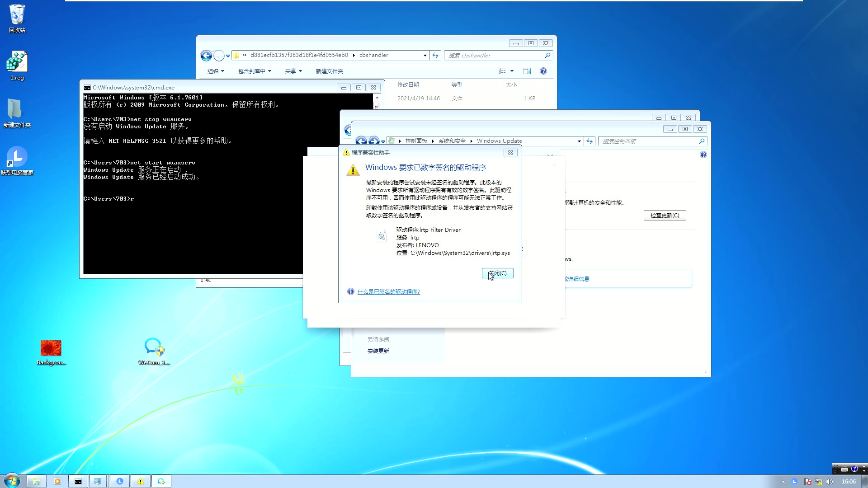The height and width of the screenshot is (488, 868).
Task: Expand dropdown after 系统和安全 breadcrumb
Action: click(x=471, y=141)
